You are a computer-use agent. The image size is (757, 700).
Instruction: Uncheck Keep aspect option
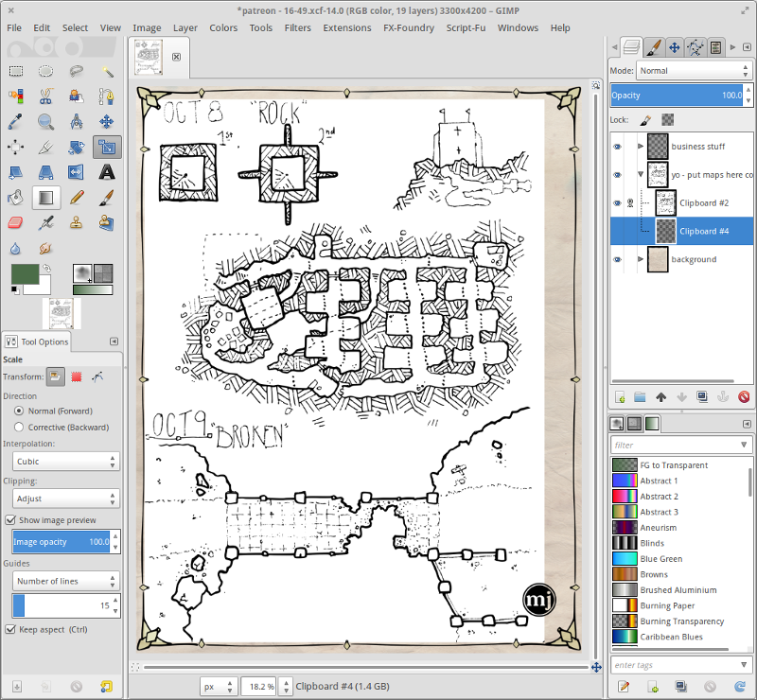click(9, 629)
